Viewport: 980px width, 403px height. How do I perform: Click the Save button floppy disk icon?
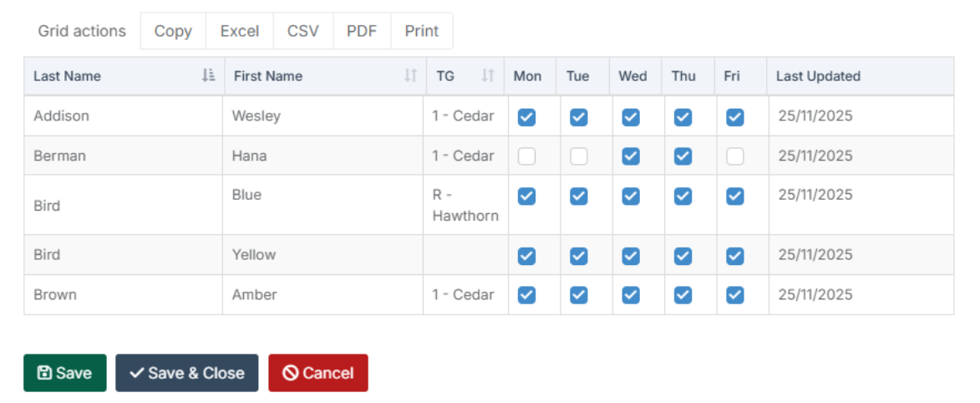tap(45, 373)
